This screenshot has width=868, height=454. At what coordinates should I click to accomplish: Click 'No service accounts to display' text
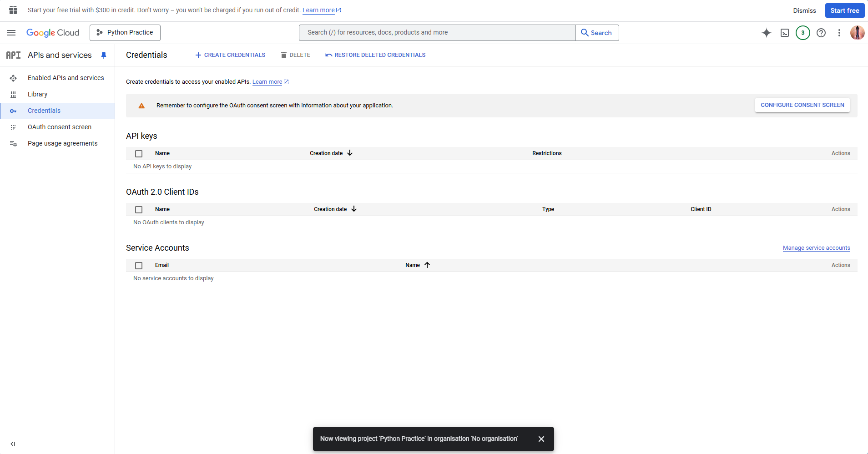click(173, 278)
